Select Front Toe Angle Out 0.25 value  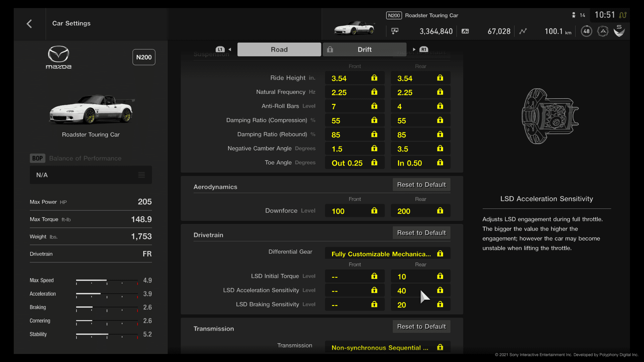point(347,163)
